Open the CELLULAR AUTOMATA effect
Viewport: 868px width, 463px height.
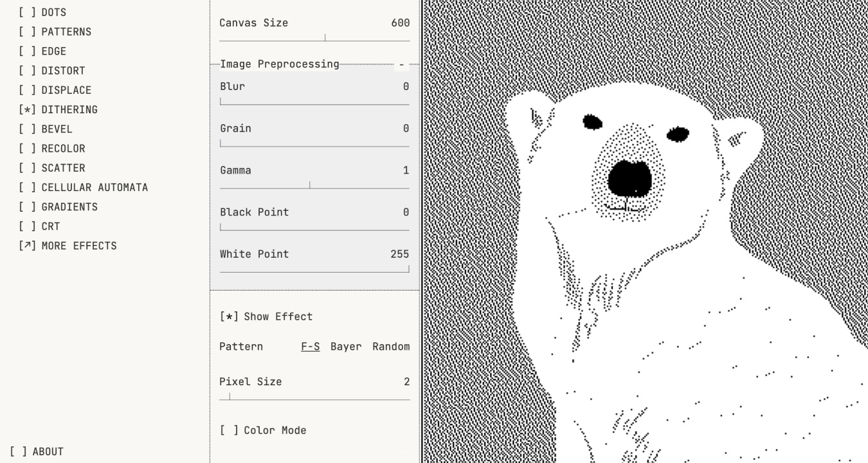coord(84,187)
